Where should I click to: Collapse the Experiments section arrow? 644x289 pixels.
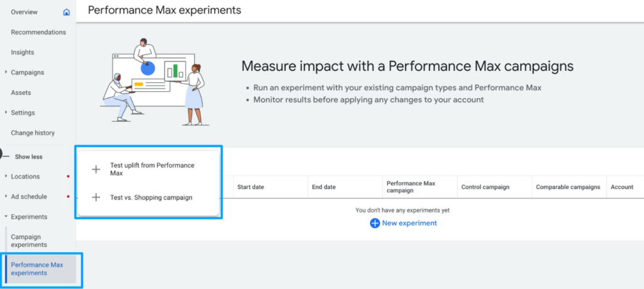6,216
